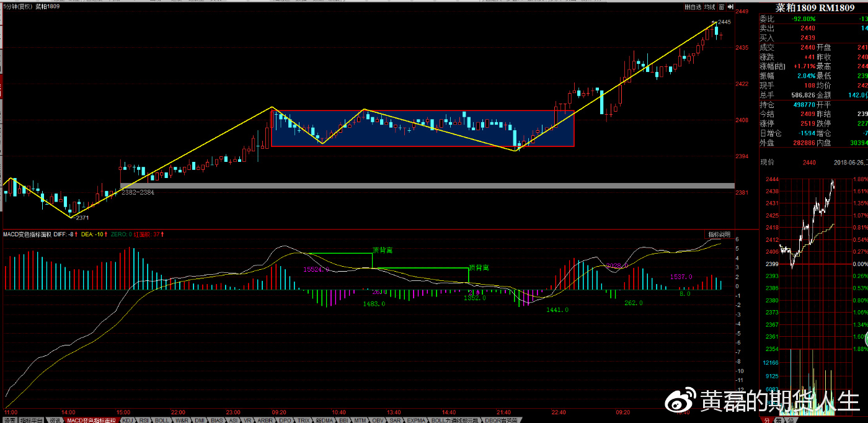
Task: Click the 涨停 value 2519
Action: (x=808, y=123)
